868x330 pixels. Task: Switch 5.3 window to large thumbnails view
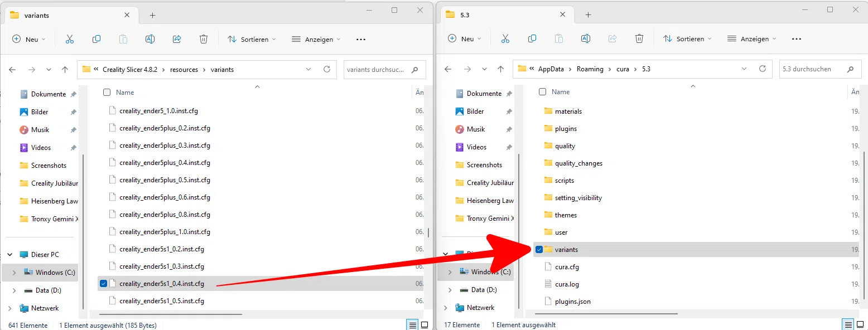pyautogui.click(x=860, y=324)
